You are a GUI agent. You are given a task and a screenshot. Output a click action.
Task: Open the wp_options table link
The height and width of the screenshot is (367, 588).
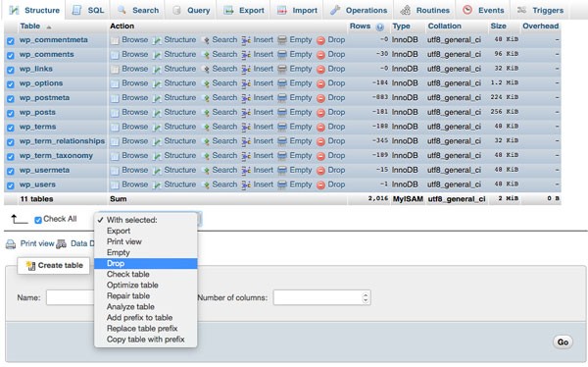41,83
